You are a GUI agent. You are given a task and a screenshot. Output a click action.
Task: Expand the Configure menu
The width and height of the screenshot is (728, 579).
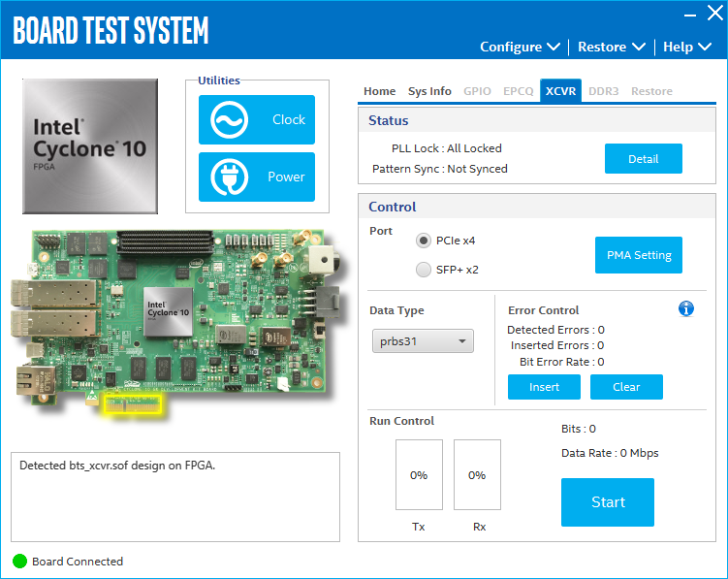pos(520,47)
